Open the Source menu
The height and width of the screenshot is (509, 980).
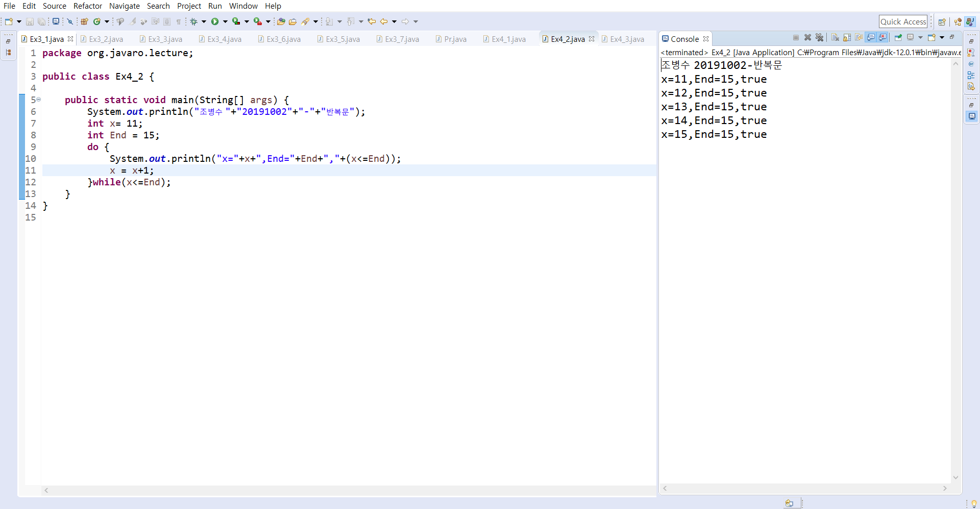point(55,6)
